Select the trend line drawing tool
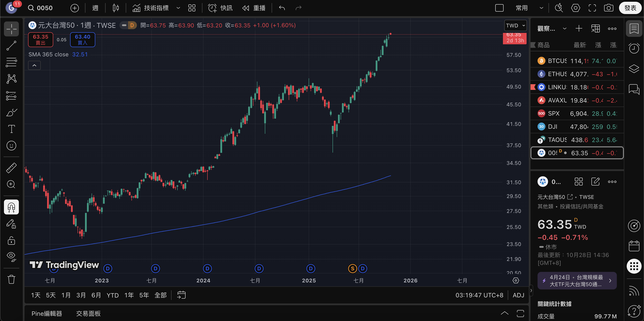Image resolution: width=644 pixels, height=321 pixels. click(11, 46)
